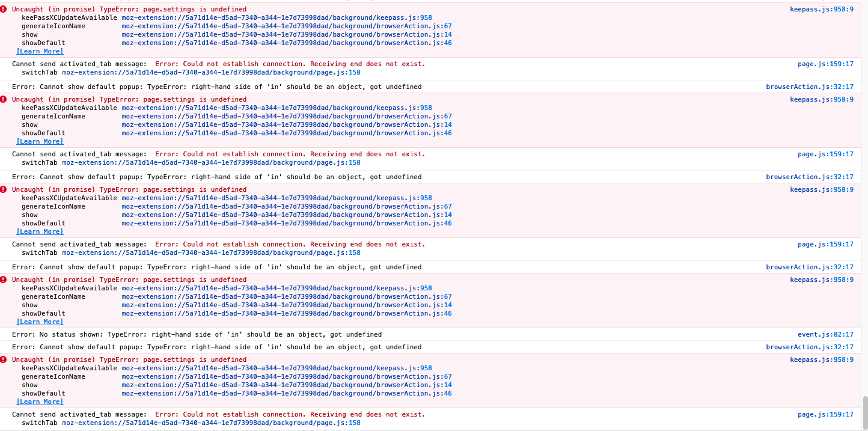This screenshot has height=431, width=868.
Task: Open bottommost generateIconName browserAction.js:67 stack link
Action: (287, 376)
